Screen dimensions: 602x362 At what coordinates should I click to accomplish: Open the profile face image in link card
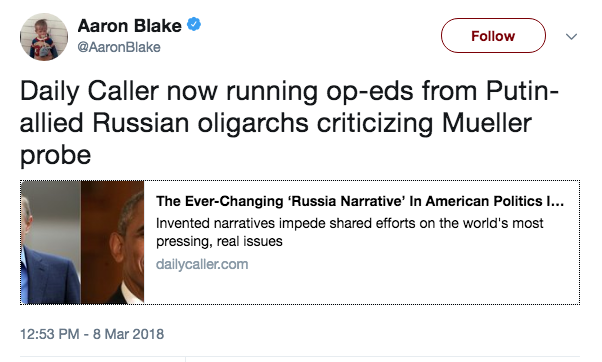pos(112,242)
